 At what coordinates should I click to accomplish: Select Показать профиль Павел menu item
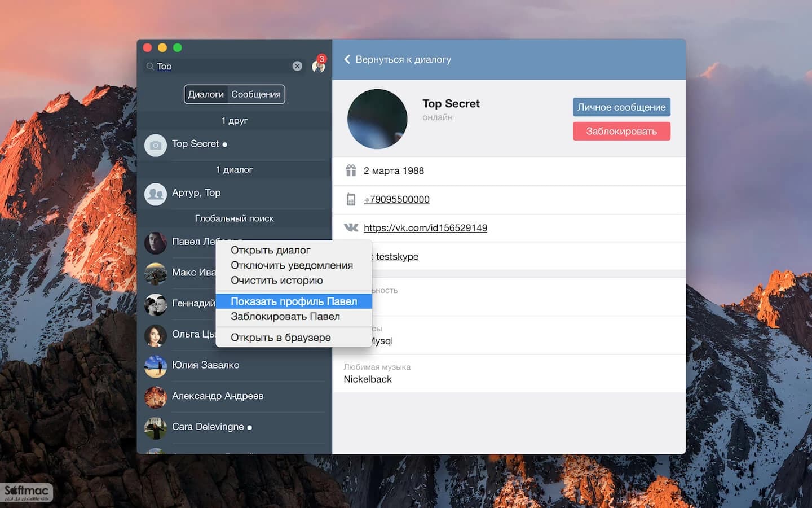coord(293,301)
